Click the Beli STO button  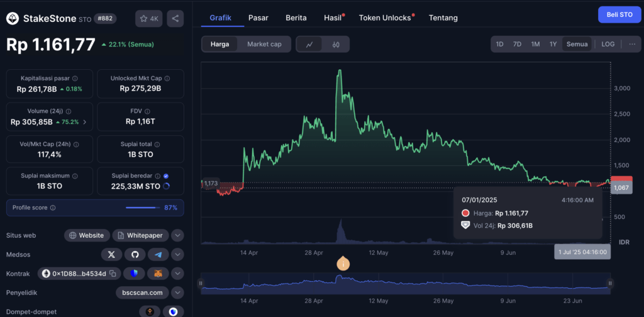tap(619, 14)
